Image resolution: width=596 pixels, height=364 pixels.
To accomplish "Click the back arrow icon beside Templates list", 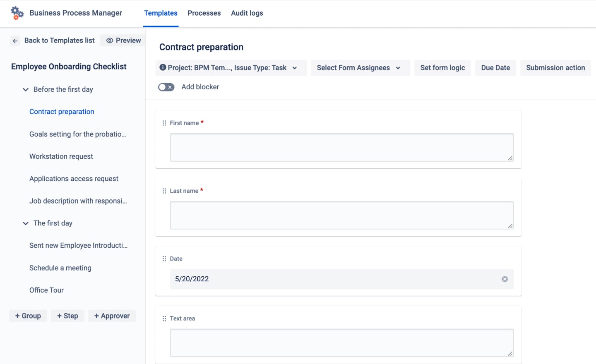I will (15, 41).
